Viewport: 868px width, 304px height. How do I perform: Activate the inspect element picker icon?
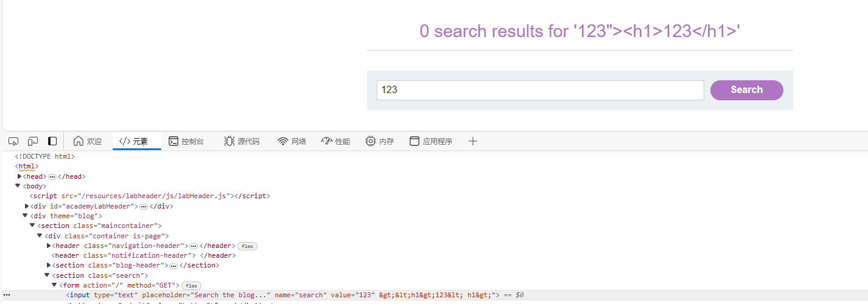point(13,141)
